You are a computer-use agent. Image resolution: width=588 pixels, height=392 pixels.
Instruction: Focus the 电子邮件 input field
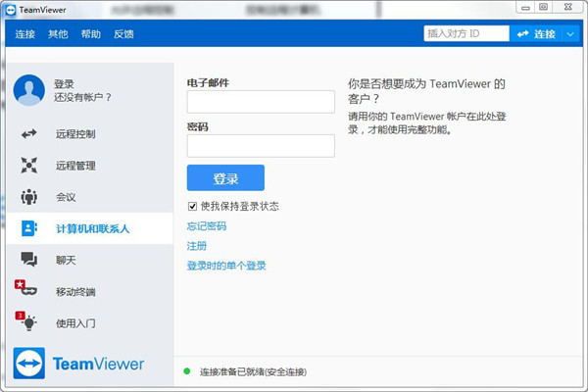click(x=261, y=102)
